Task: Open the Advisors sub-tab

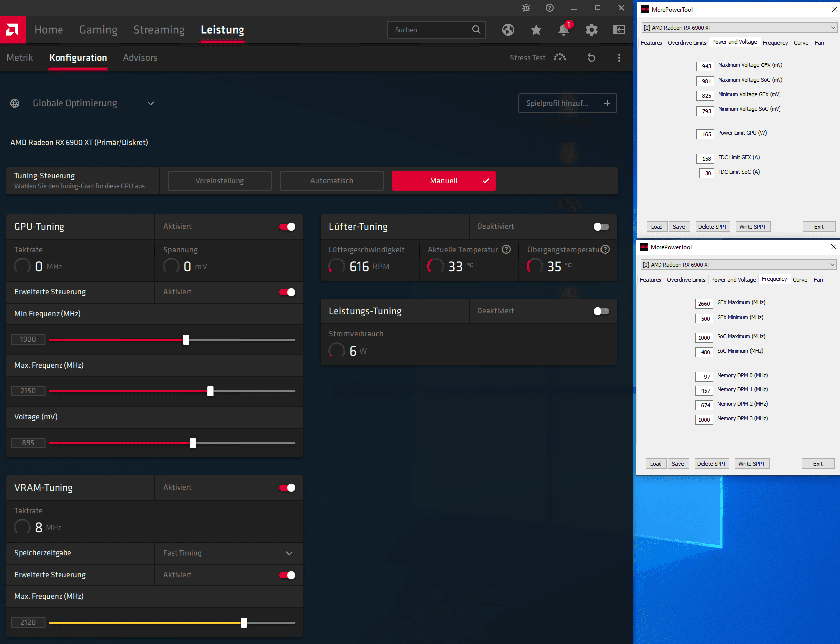Action: coord(140,58)
